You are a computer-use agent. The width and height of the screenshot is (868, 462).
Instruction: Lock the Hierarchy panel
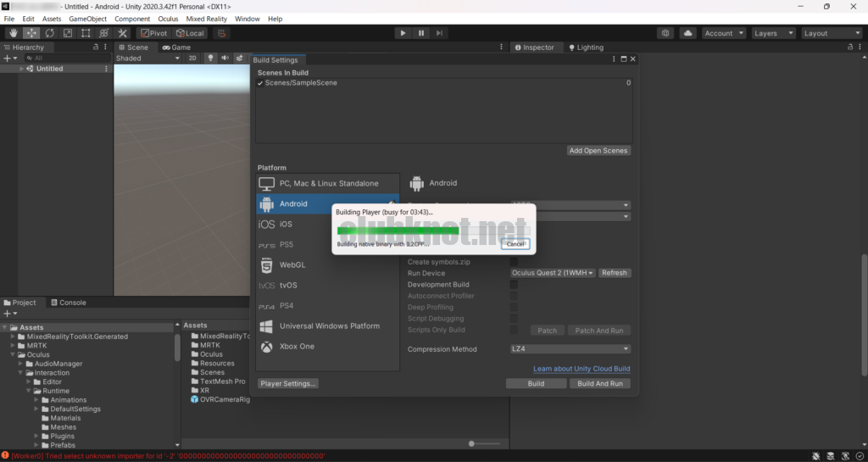pyautogui.click(x=96, y=47)
